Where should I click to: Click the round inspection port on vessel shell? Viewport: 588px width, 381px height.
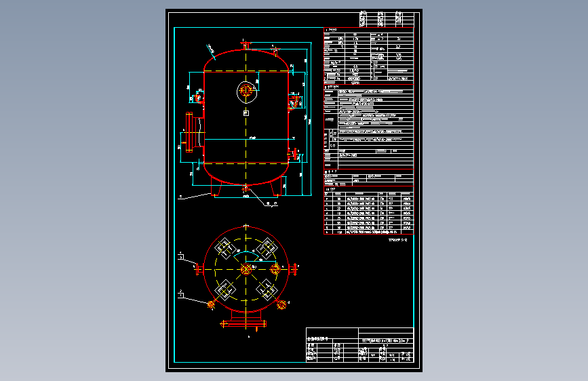pos(246,90)
